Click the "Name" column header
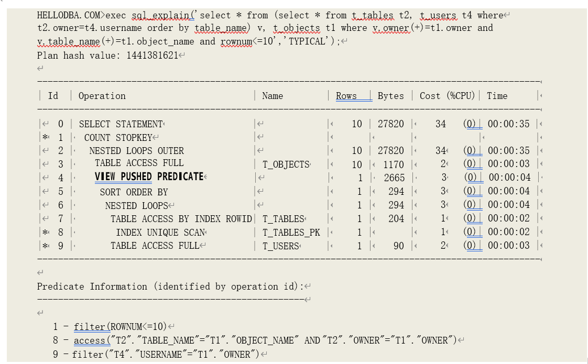 tap(273, 96)
